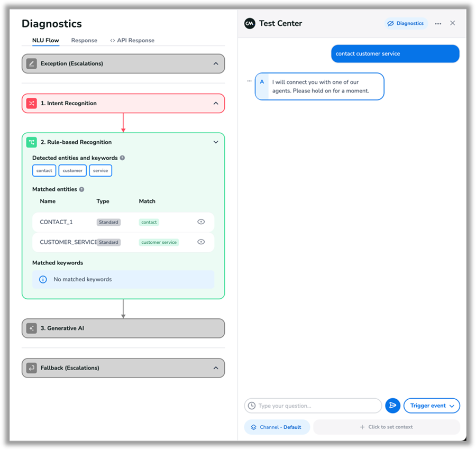The width and height of the screenshot is (476, 450).
Task: Open the Trigger event dropdown
Action: 432,406
